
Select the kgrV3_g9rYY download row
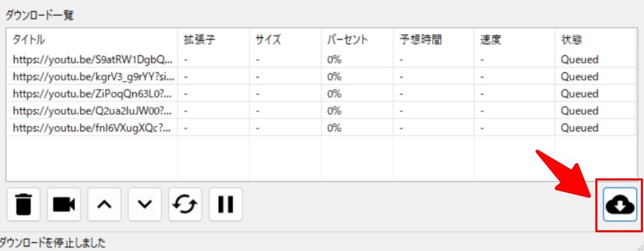[x=321, y=77]
